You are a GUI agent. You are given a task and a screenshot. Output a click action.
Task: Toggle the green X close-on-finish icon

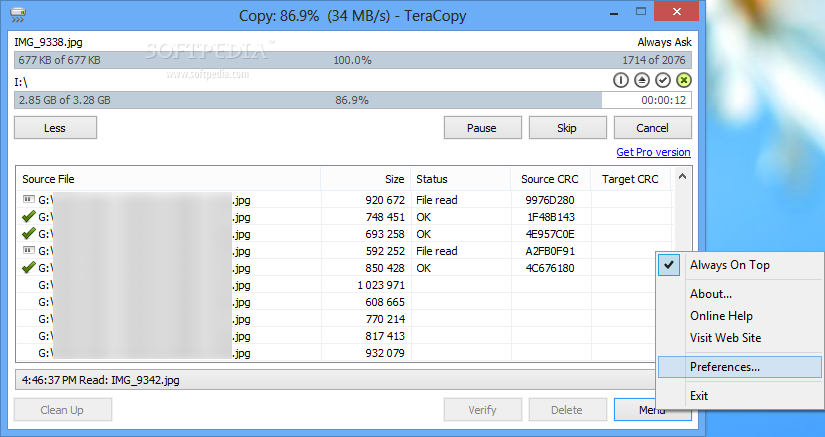683,80
